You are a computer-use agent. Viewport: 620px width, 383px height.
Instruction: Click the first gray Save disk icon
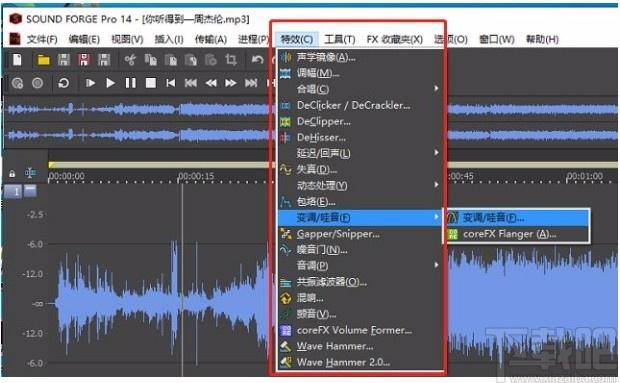tap(64, 60)
